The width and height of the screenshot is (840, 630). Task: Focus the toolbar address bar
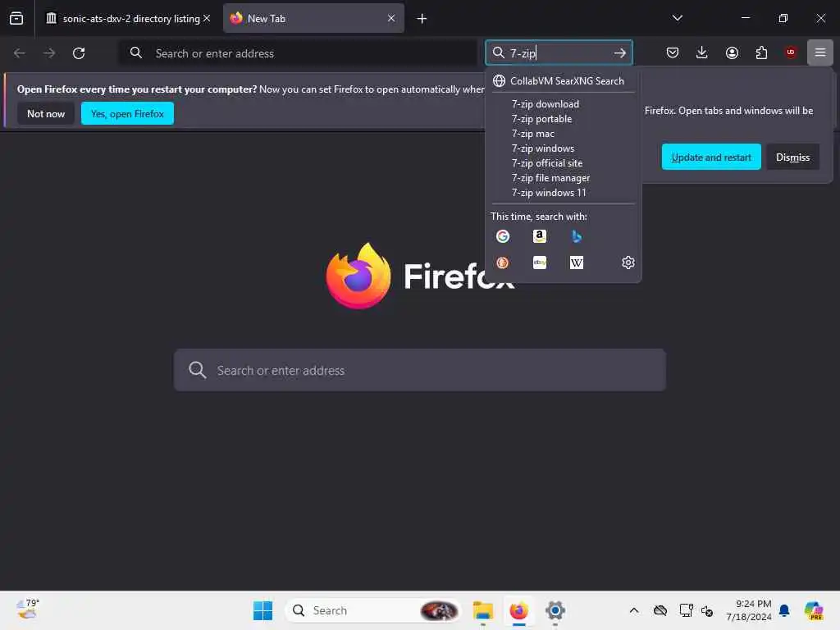coord(297,53)
